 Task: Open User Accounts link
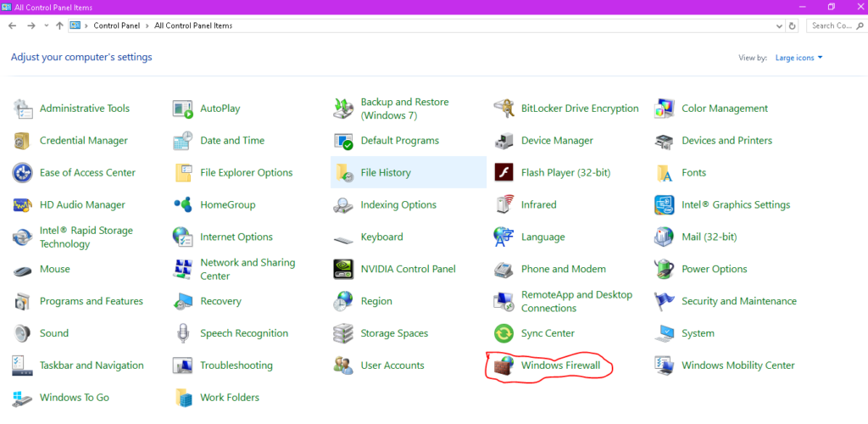pos(392,365)
